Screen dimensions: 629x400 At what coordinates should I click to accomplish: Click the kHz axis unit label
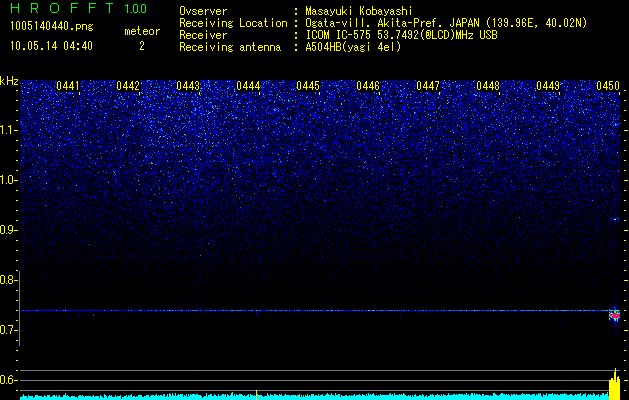(x=9, y=81)
